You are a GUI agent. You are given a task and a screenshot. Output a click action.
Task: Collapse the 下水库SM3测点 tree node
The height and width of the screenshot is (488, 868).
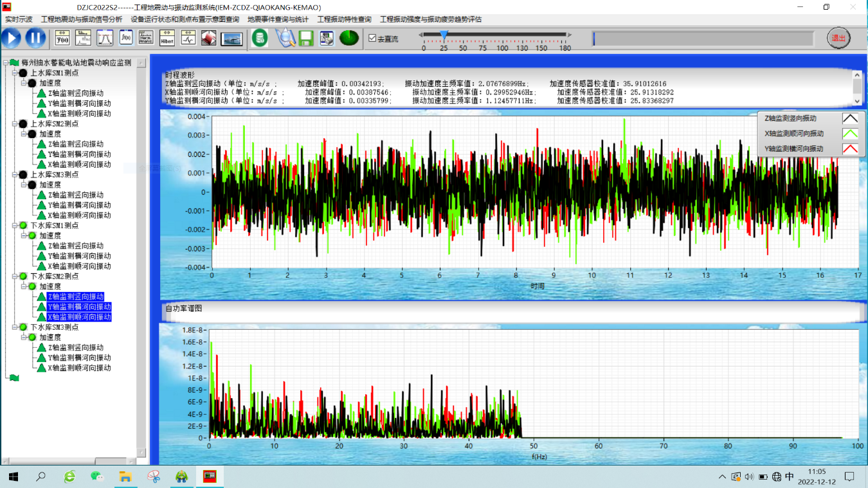pyautogui.click(x=15, y=327)
